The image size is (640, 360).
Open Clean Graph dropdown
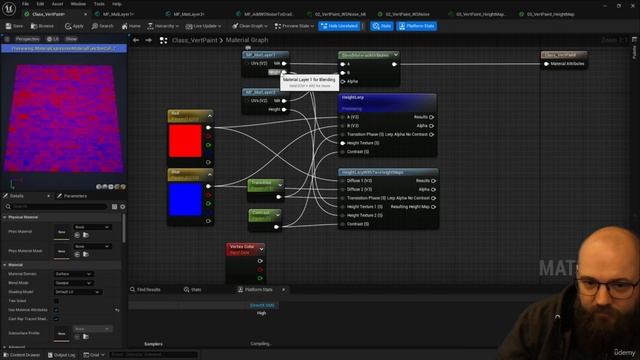click(x=250, y=26)
